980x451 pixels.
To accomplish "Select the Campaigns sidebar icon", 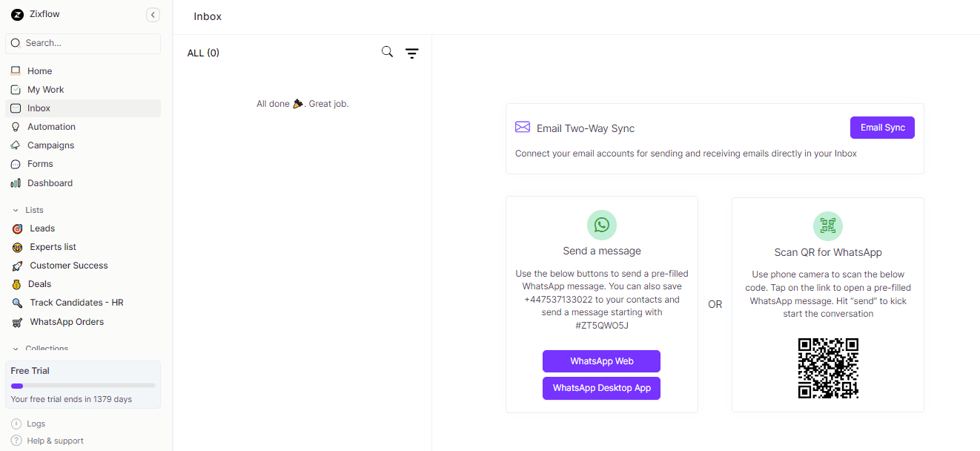I will 16,145.
